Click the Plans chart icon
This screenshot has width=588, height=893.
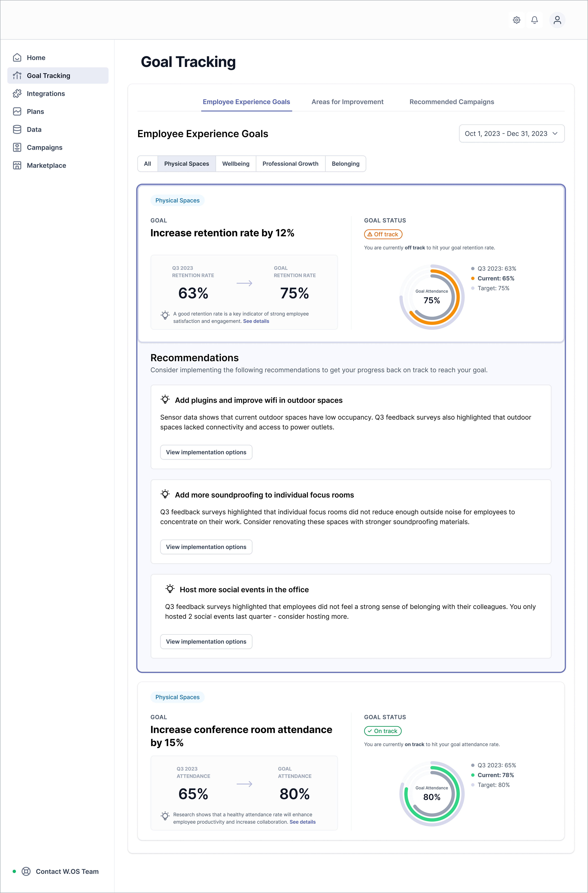[17, 111]
